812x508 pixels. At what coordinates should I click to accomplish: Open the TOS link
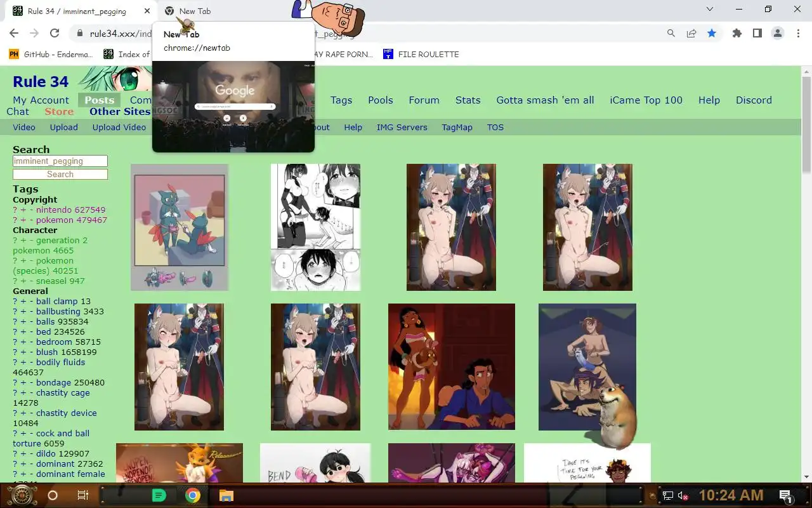(x=495, y=127)
